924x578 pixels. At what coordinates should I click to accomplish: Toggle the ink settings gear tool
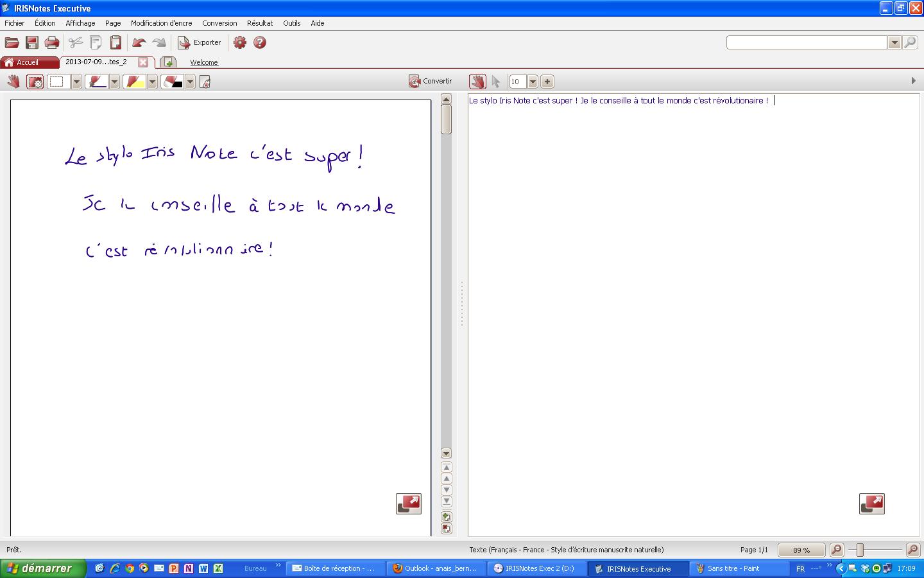(x=35, y=82)
